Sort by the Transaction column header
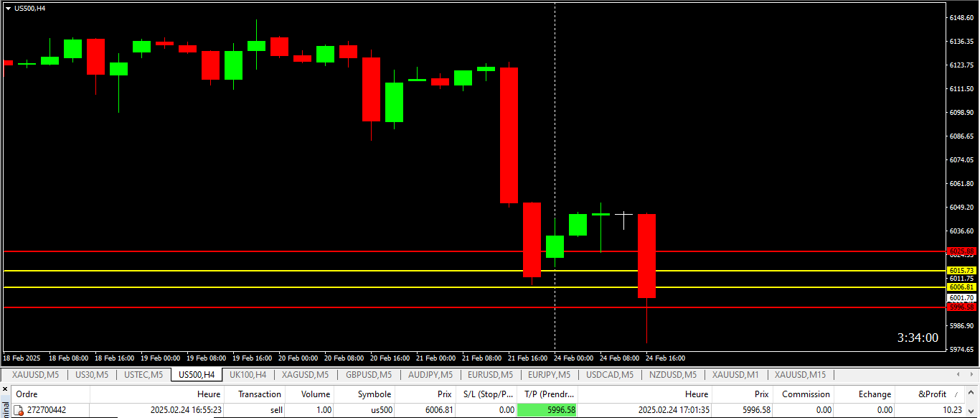 point(255,394)
